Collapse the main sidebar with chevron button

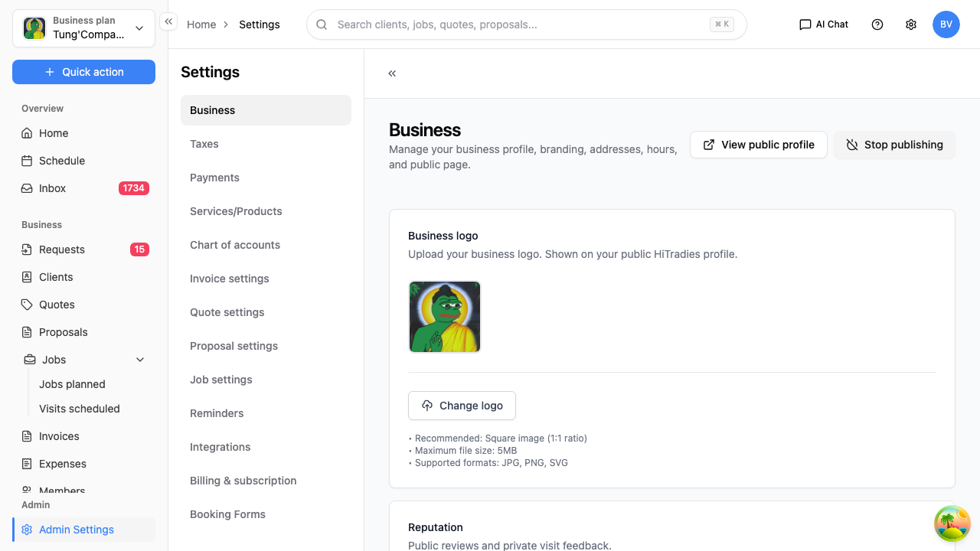point(168,21)
